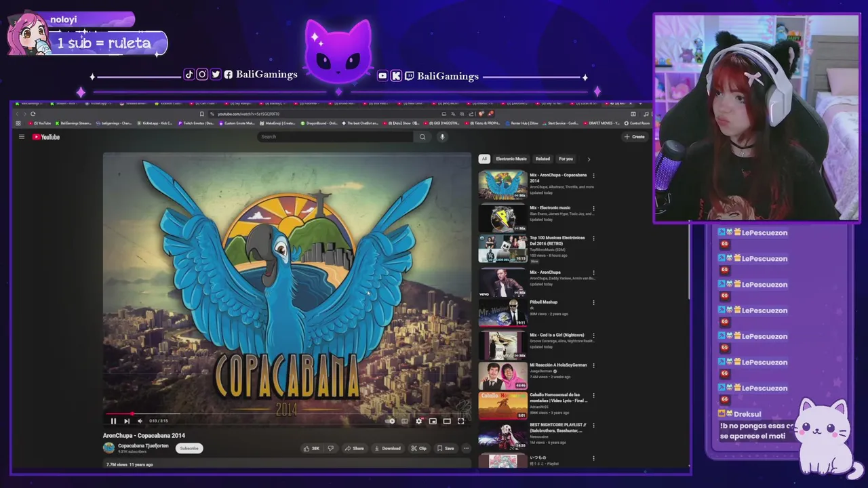The image size is (868, 488).
Task: Share the AronChupa video
Action: click(354, 448)
